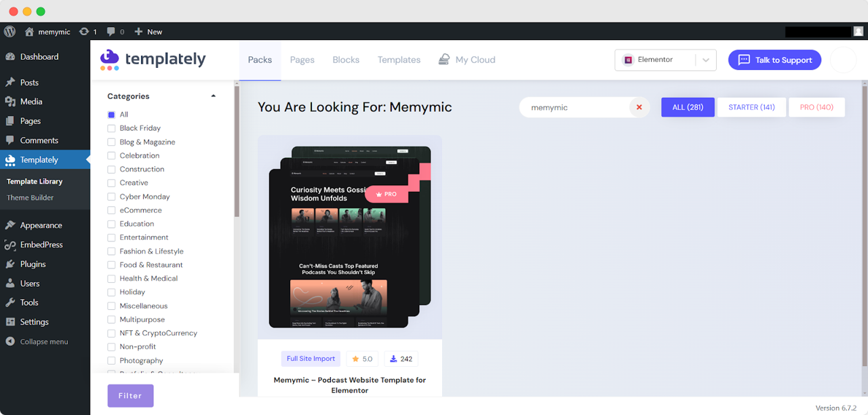Viewport: 868px width, 415px height.
Task: Check the Celebration category
Action: [x=111, y=155]
